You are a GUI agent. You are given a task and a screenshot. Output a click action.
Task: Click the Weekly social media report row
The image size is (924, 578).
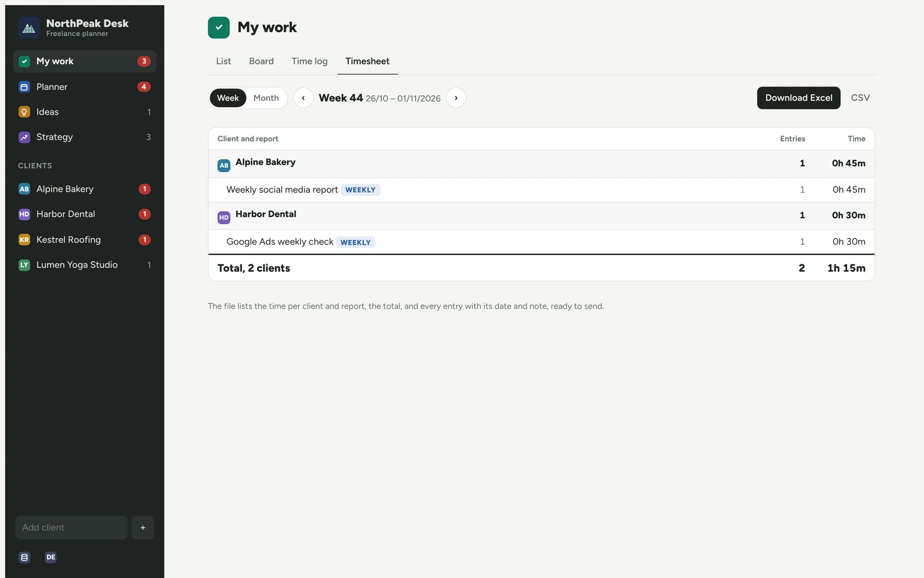tap(541, 190)
